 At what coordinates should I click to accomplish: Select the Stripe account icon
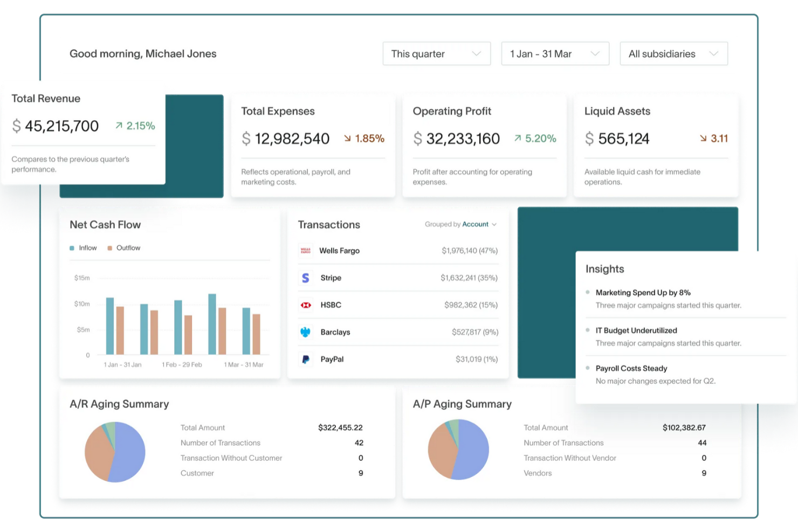(306, 278)
